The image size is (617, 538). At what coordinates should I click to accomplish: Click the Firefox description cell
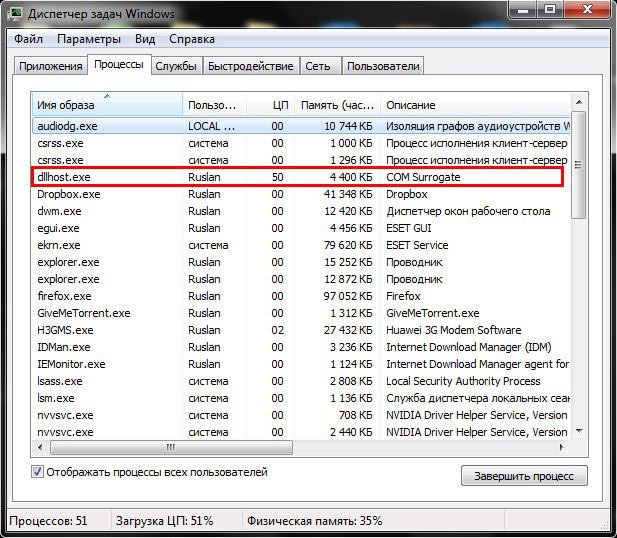(403, 296)
